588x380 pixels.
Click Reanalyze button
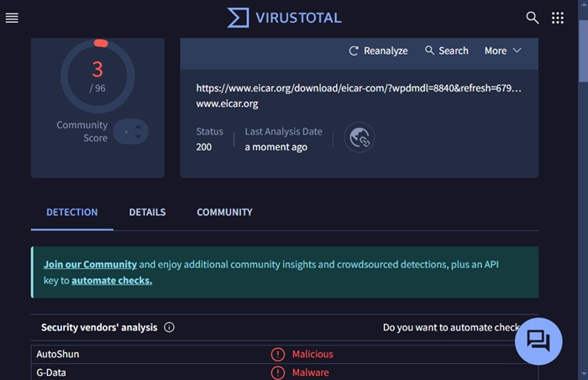point(378,50)
